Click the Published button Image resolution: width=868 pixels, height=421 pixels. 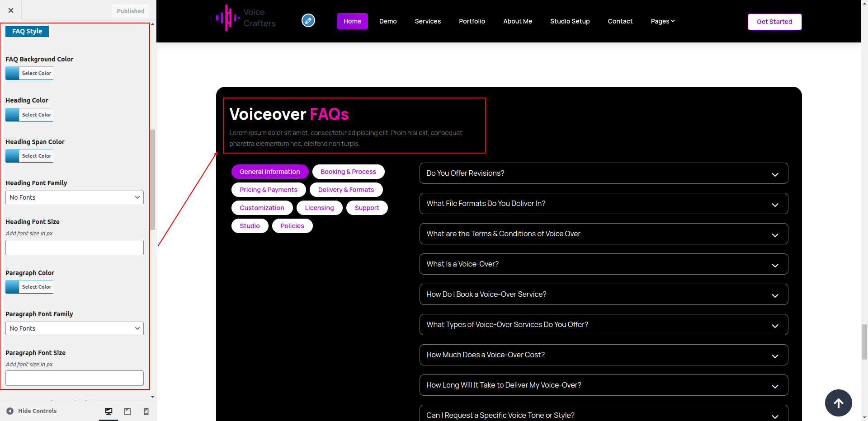pos(131,11)
